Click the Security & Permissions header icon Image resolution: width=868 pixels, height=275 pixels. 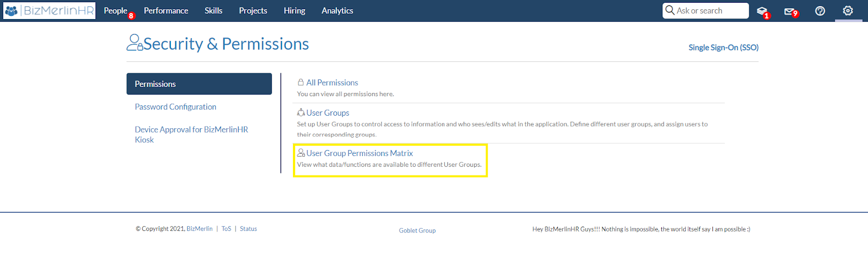pyautogui.click(x=135, y=42)
